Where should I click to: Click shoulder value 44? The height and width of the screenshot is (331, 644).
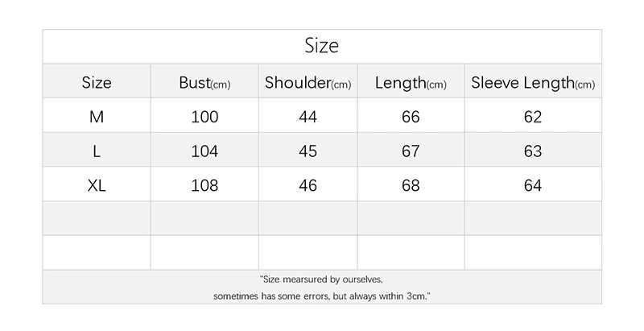308,117
